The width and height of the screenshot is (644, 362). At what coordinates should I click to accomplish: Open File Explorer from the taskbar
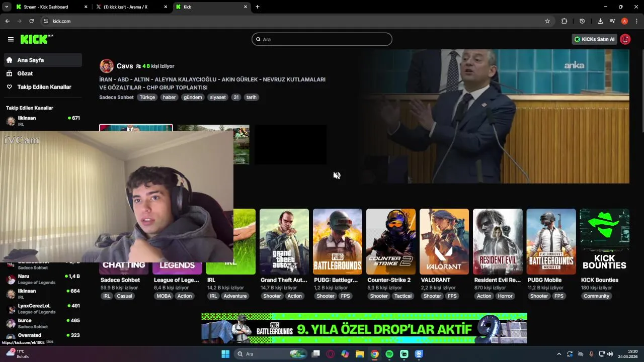tap(360, 354)
